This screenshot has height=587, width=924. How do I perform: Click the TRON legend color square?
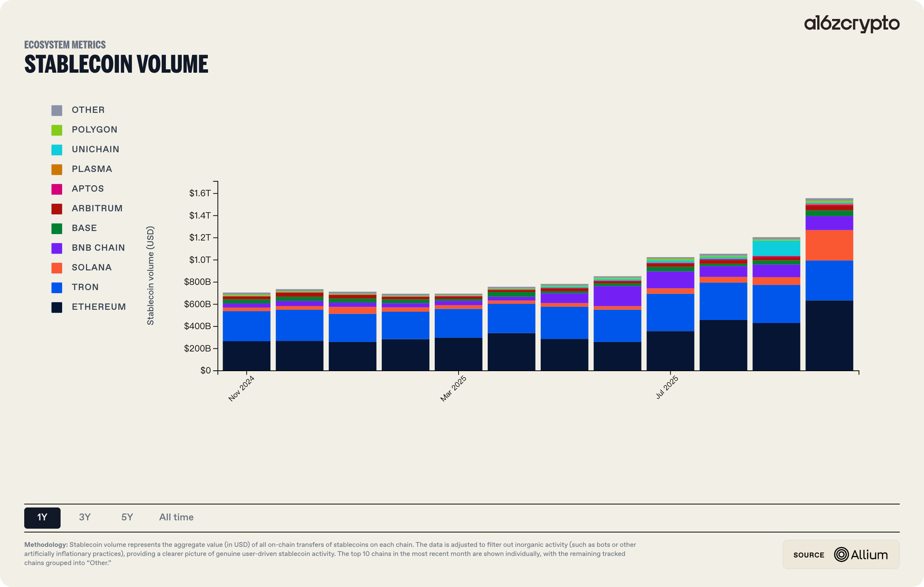pyautogui.click(x=57, y=287)
